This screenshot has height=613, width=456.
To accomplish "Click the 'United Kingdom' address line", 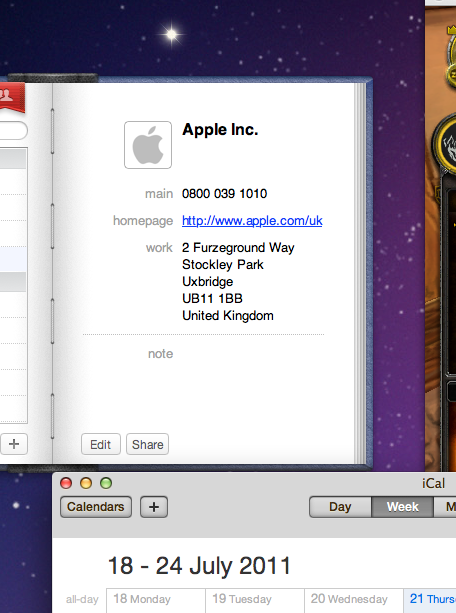I will point(228,316).
